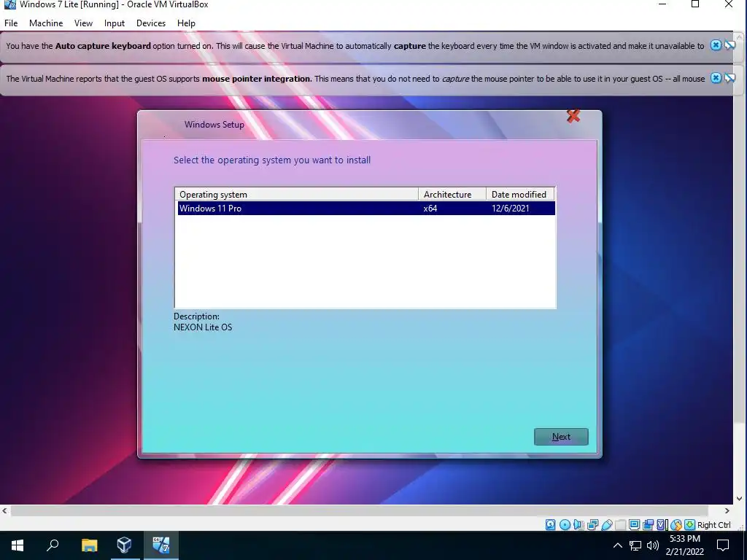747x560 pixels.
Task: Open the USB devices status icon
Action: (606, 525)
